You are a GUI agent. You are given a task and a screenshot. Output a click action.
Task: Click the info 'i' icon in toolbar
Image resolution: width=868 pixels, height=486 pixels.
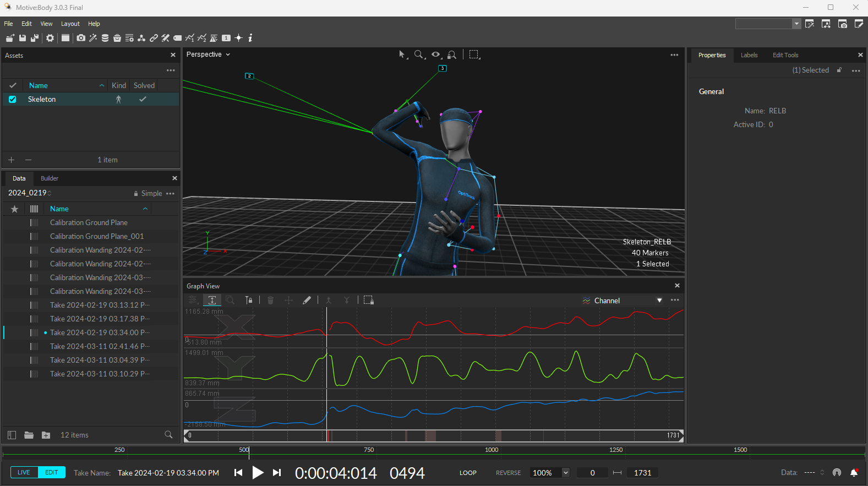(250, 38)
